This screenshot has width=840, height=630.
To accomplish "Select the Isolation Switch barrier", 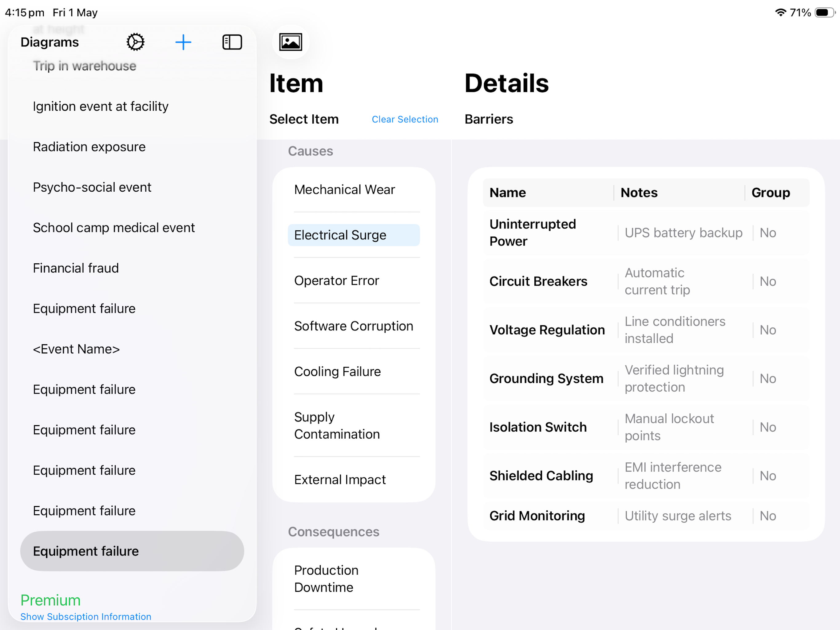I will click(x=538, y=427).
